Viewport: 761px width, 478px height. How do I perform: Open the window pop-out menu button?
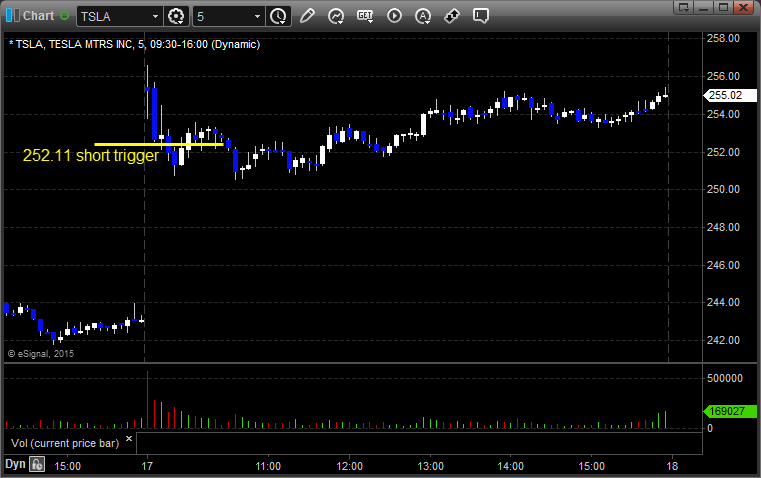[683, 7]
